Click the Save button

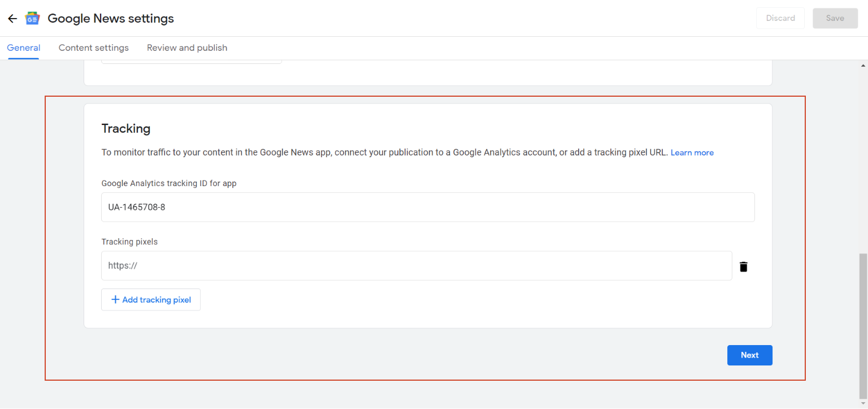[x=835, y=18]
